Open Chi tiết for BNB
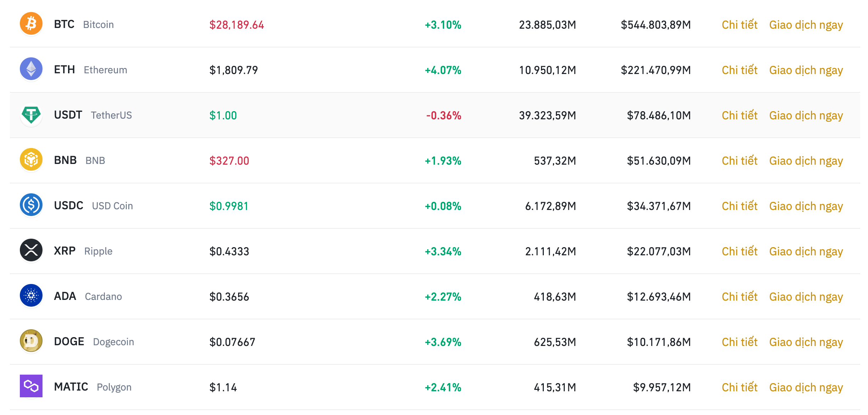This screenshot has width=868, height=415. point(739,160)
